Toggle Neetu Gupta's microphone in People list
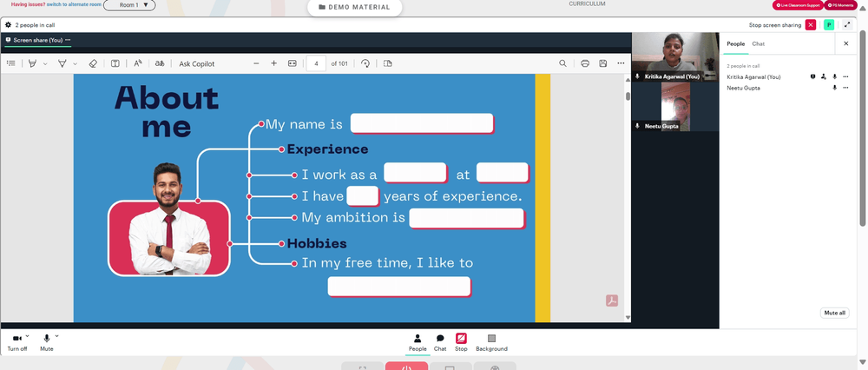Viewport: 868px width, 370px height. 835,88
